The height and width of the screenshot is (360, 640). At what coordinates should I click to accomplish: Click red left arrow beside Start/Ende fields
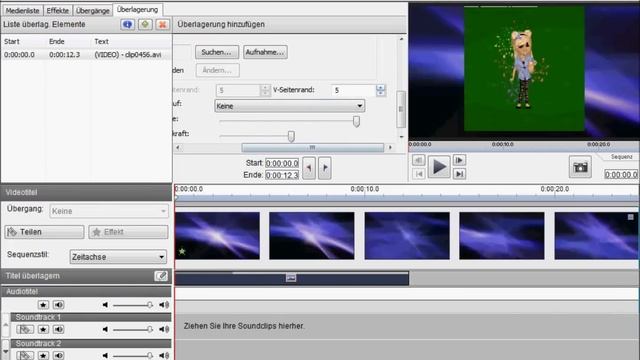[x=309, y=168]
